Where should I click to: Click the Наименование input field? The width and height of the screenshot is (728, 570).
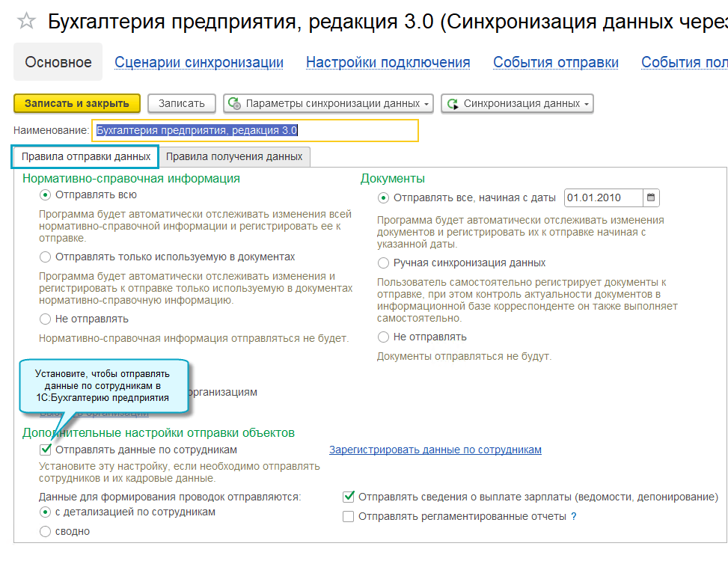255,130
